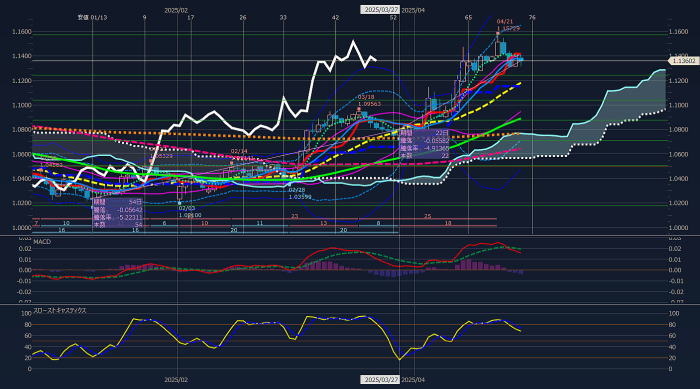This screenshot has height=389, width=700.
Task: Click day-count label 26 at chart top
Action: coord(243,17)
